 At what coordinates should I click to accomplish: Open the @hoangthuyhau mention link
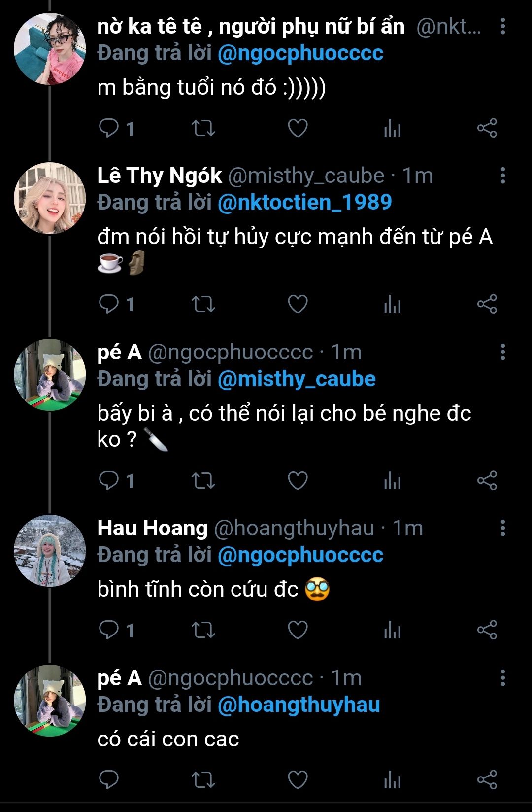click(299, 705)
